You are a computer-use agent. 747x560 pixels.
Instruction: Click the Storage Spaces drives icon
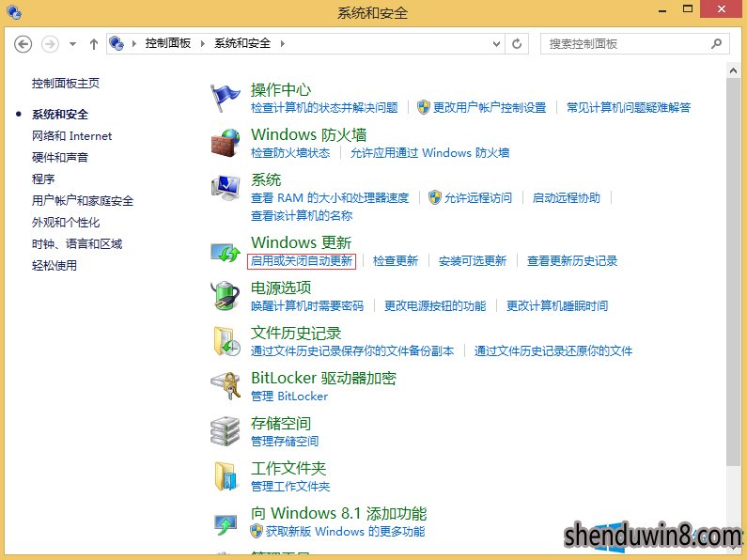click(225, 431)
